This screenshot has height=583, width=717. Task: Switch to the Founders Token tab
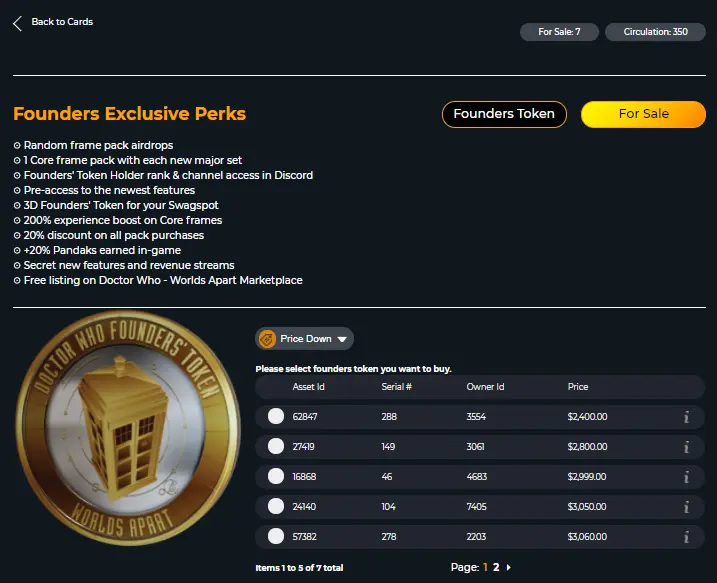point(504,114)
